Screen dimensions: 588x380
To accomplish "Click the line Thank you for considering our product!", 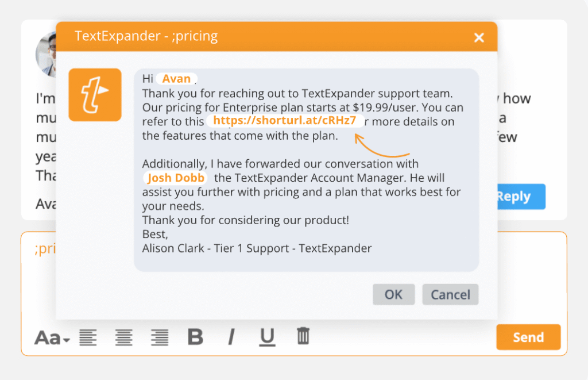I will pyautogui.click(x=246, y=220).
